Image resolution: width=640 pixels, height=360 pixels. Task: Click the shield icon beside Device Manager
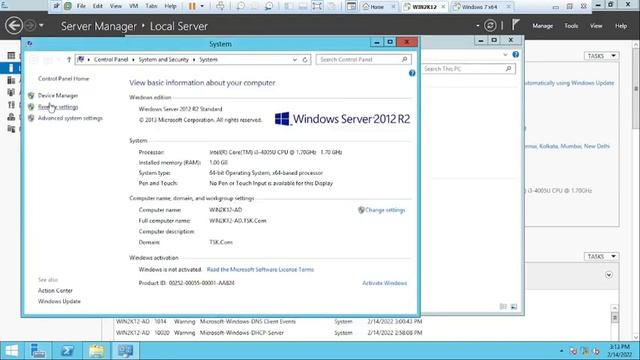coord(31,96)
